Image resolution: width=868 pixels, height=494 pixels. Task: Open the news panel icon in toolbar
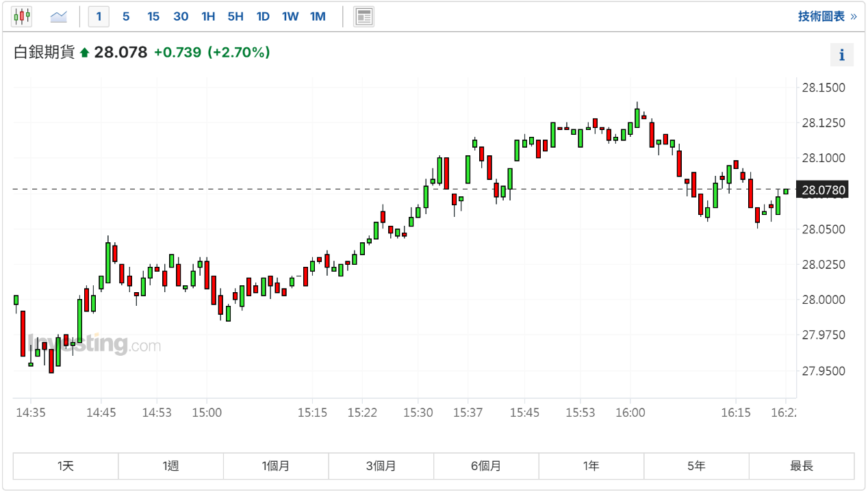(x=363, y=16)
